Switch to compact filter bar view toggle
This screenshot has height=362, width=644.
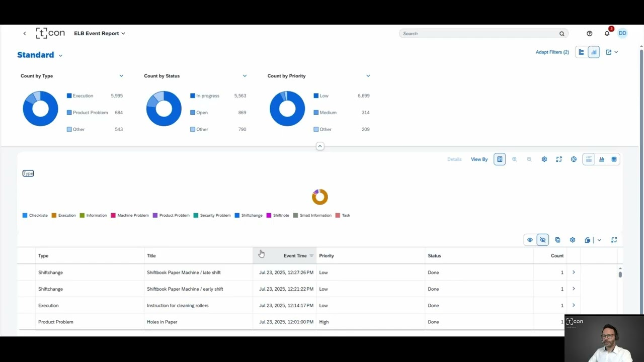tap(581, 52)
